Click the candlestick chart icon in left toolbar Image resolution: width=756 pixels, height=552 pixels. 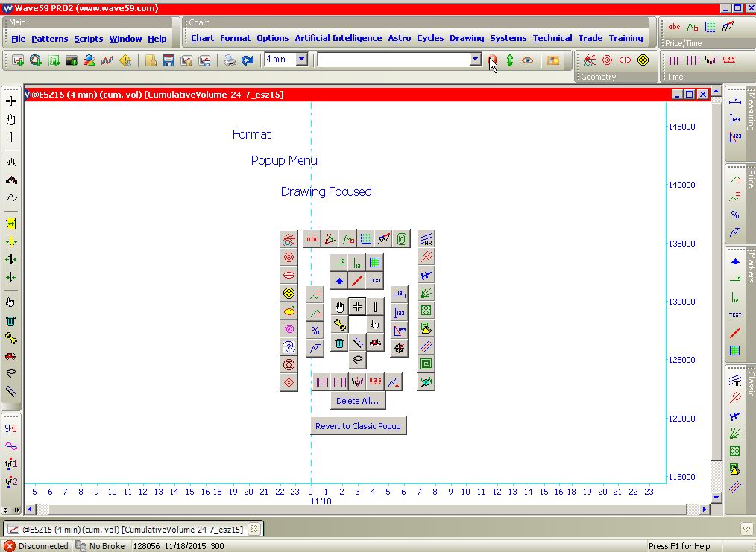coord(11,180)
